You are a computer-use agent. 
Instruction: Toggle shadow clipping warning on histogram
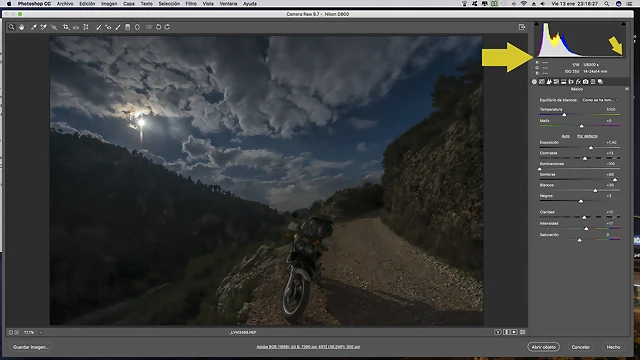tap(536, 24)
